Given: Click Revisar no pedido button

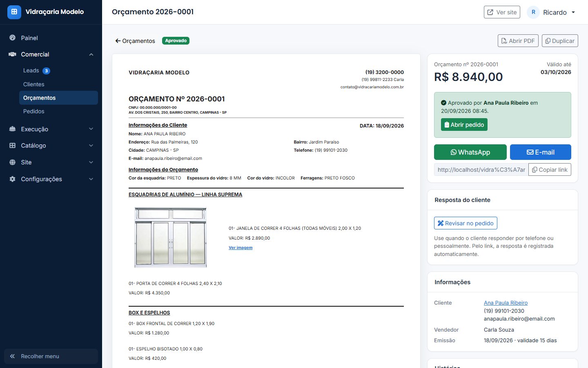Looking at the screenshot, I should pos(465,223).
